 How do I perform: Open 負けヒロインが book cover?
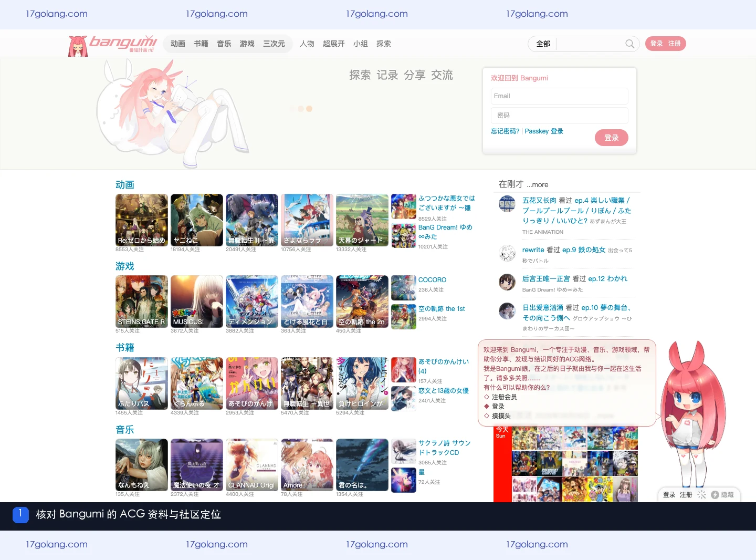point(362,383)
